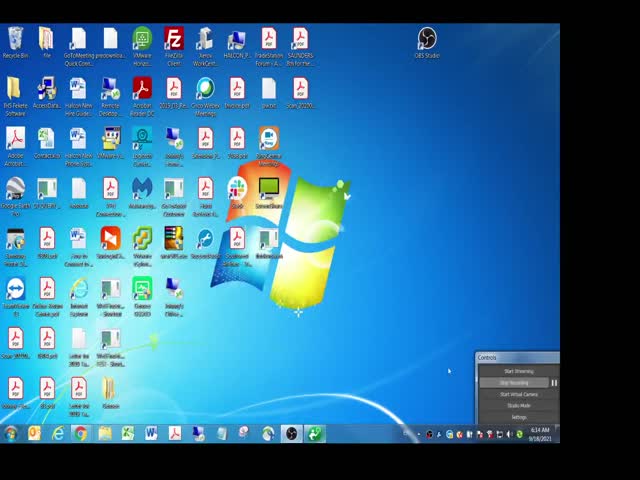The height and width of the screenshot is (480, 640).
Task: Click Start Streaming in OBS Controls
Action: pos(518,371)
